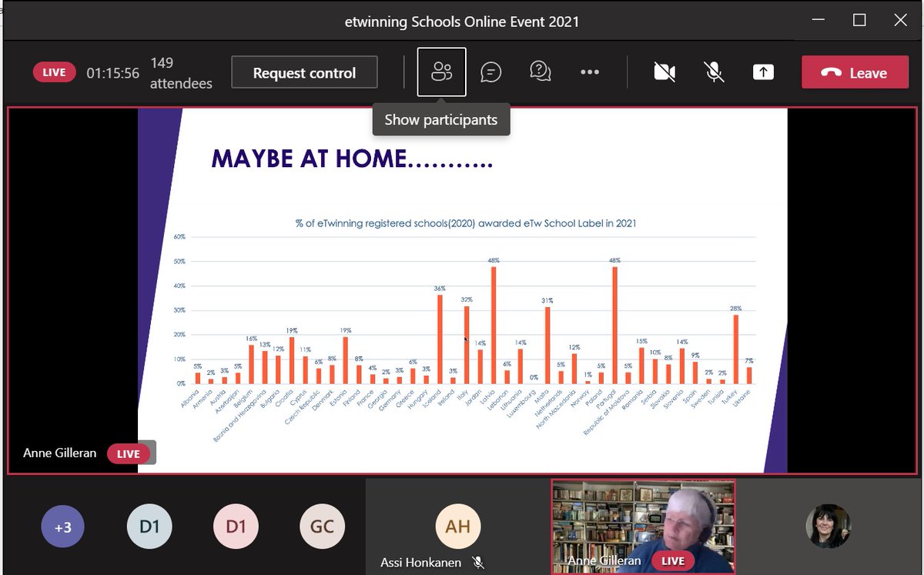Toggle the camera off icon
This screenshot has width=924, height=575.
(665, 72)
